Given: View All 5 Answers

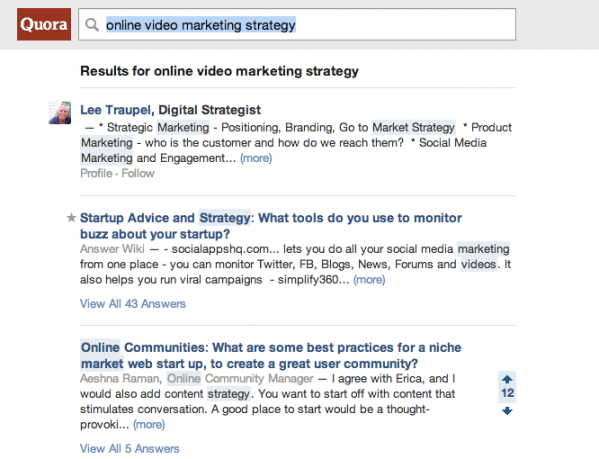Looking at the screenshot, I should point(130,449).
